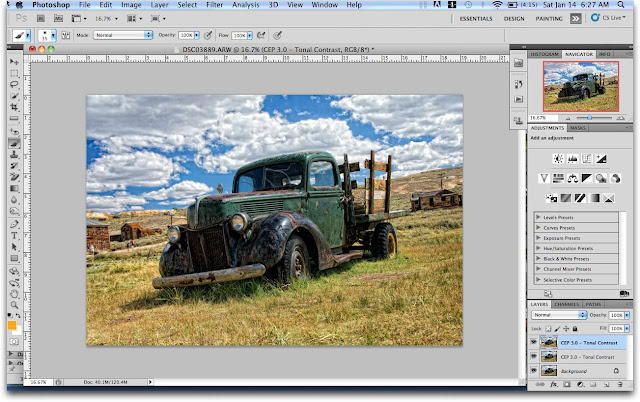Select the Move tool
The image size is (640, 402).
point(14,62)
